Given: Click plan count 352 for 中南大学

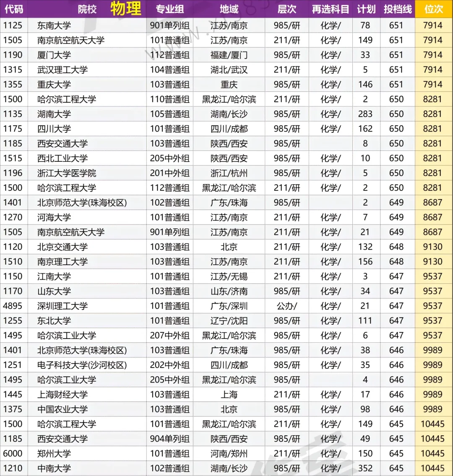Looking at the screenshot, I should (365, 468).
